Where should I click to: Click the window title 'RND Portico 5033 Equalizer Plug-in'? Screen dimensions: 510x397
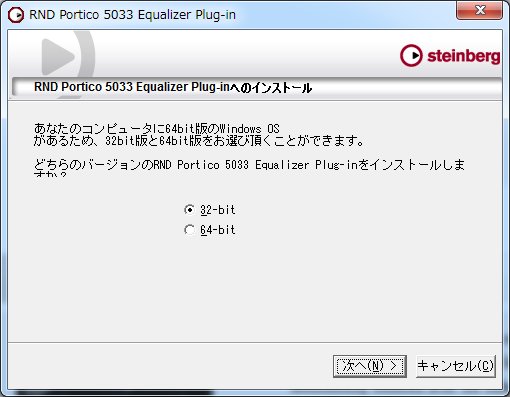pyautogui.click(x=132, y=15)
